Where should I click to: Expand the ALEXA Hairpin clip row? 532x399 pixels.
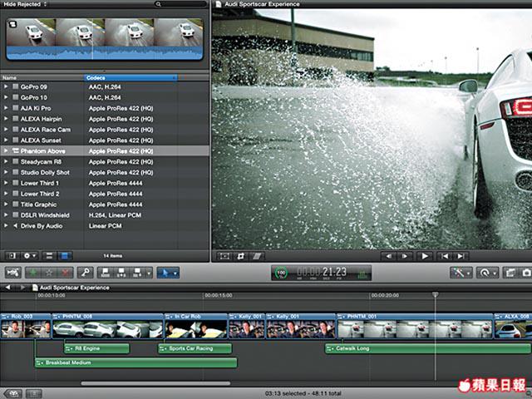point(6,119)
